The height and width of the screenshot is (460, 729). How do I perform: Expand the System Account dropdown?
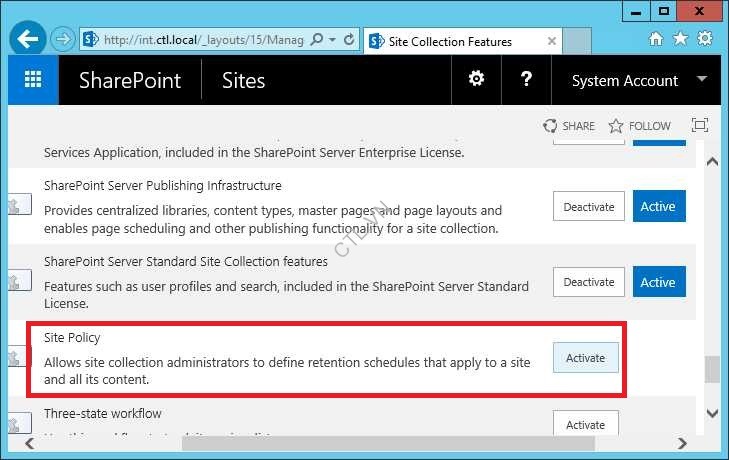(x=701, y=80)
